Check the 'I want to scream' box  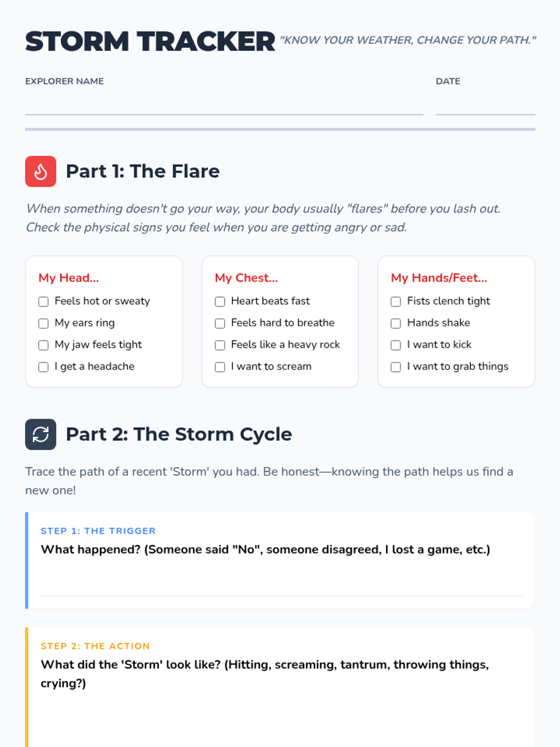pyautogui.click(x=220, y=367)
